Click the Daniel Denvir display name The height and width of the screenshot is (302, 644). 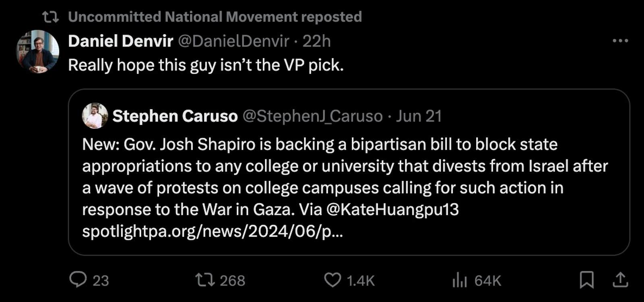click(120, 41)
